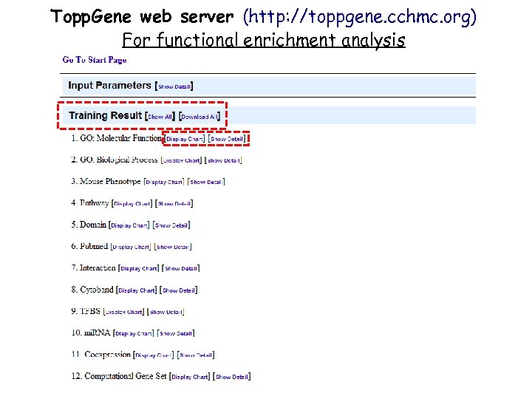Viewport: 532px width, 399px height.
Task: Display Chart for Coexpression
Action: pyautogui.click(x=154, y=355)
